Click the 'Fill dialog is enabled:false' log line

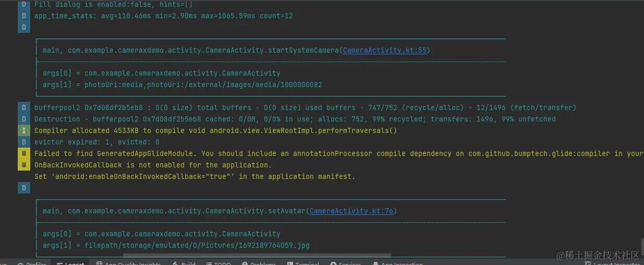(x=113, y=4)
